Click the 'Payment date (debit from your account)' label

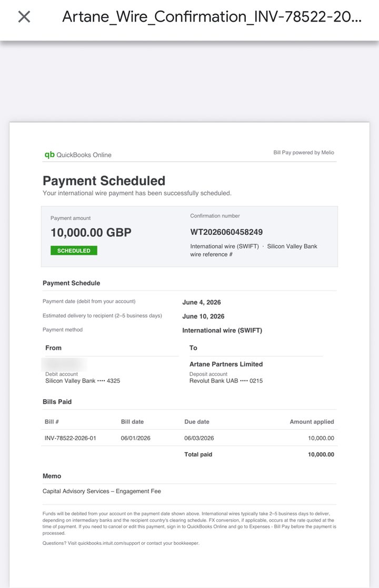[89, 302]
